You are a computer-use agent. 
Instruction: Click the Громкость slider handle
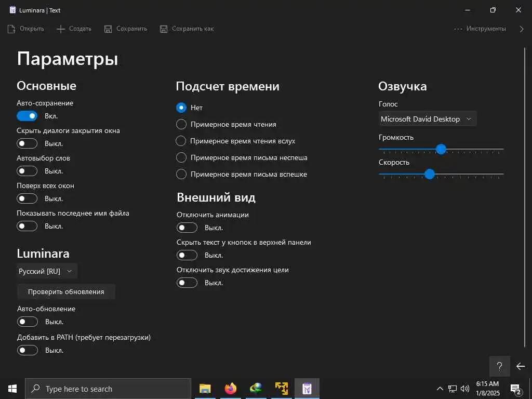[x=441, y=149]
